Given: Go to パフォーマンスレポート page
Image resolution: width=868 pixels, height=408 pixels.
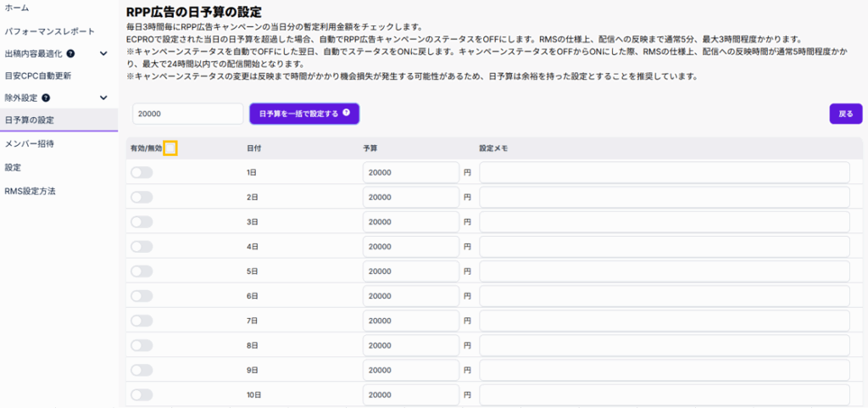Looking at the screenshot, I should 49,31.
